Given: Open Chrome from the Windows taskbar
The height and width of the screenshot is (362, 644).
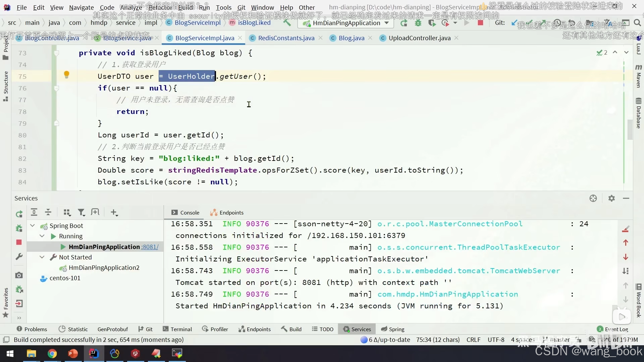Looking at the screenshot, I should (x=52, y=353).
